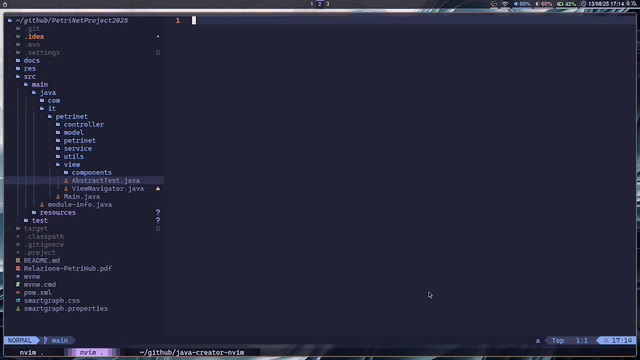The height and width of the screenshot is (360, 640).
Task: Collapse the src folder
Action: click(29, 76)
